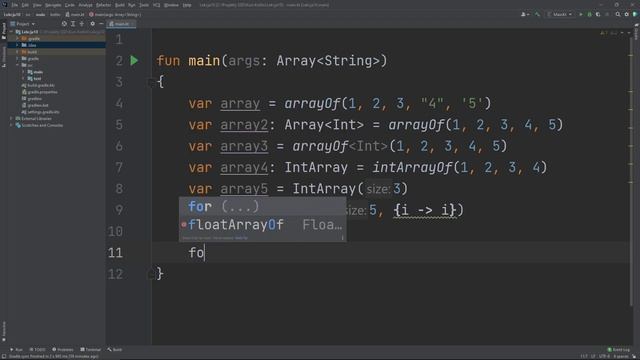Image resolution: width=640 pixels, height=360 pixels.
Task: Click the Expand All icon in Project panel
Action: pos(73,24)
